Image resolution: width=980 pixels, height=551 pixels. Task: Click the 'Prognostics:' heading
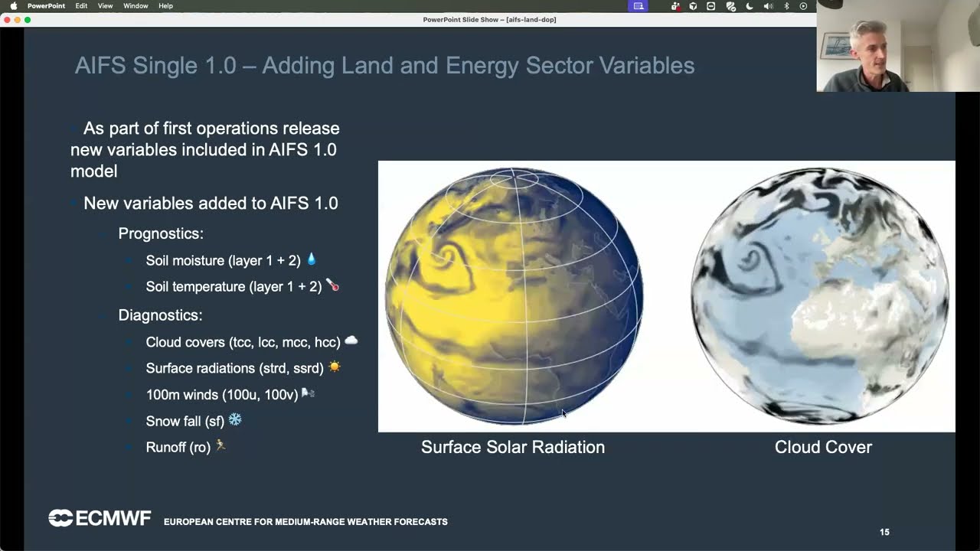(x=161, y=233)
